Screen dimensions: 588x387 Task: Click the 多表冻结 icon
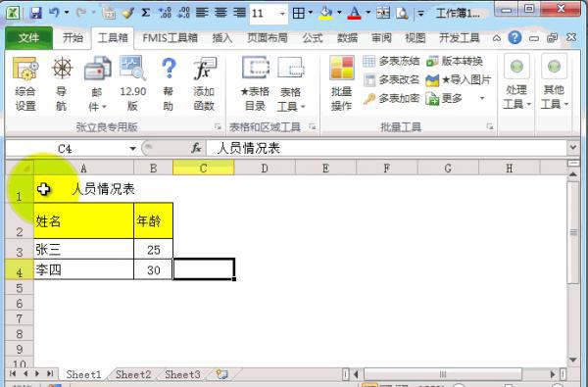point(368,61)
